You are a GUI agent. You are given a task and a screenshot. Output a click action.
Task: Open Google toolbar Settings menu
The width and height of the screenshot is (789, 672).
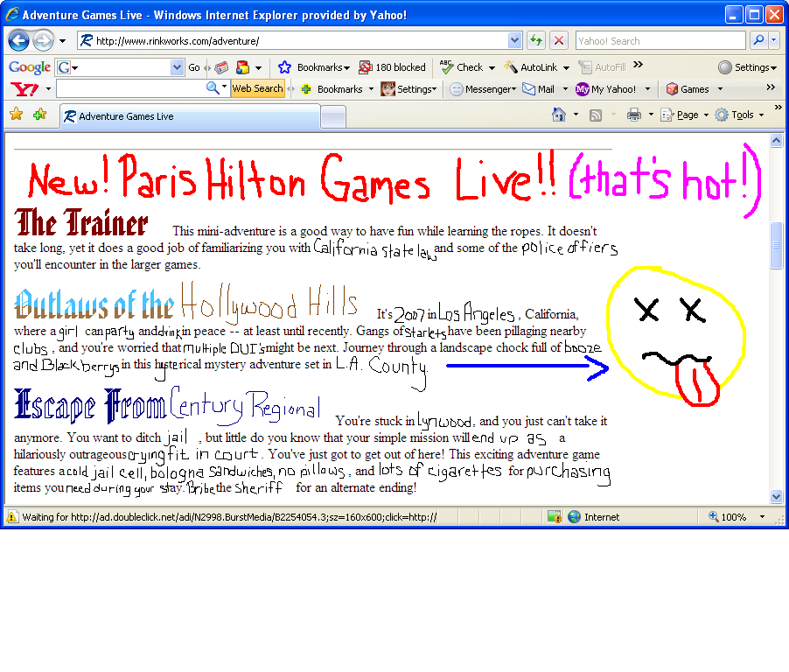[747, 67]
